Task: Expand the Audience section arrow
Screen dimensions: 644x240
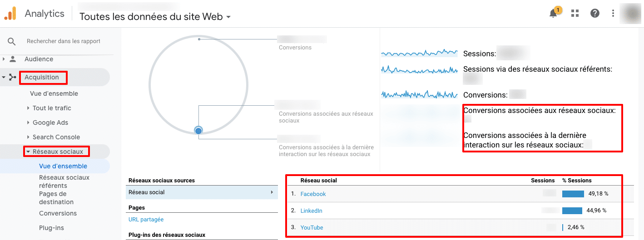Action: (x=4, y=59)
